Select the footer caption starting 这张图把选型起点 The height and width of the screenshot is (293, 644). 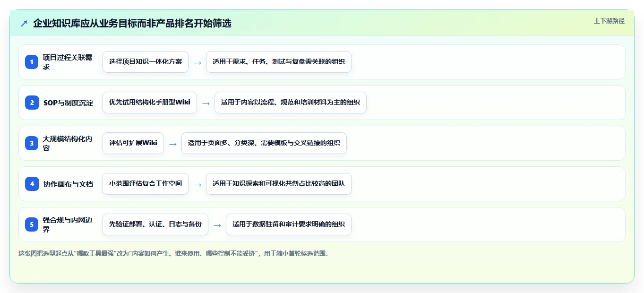[173, 253]
